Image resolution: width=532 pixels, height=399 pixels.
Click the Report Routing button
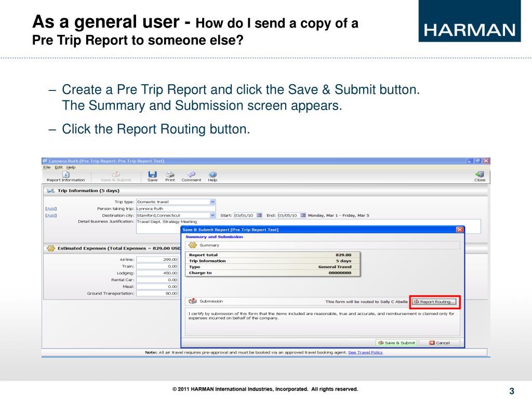[434, 302]
